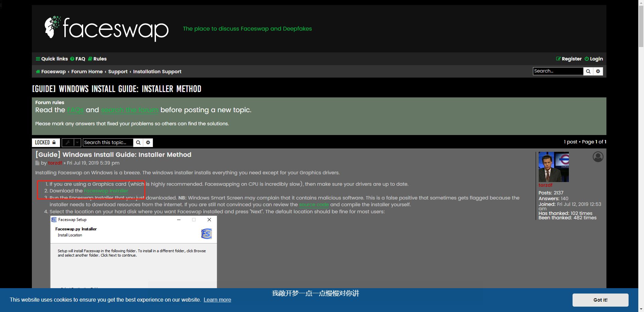Viewport: 644px width, 312px height.
Task: Open the Rules page
Action: 97,59
